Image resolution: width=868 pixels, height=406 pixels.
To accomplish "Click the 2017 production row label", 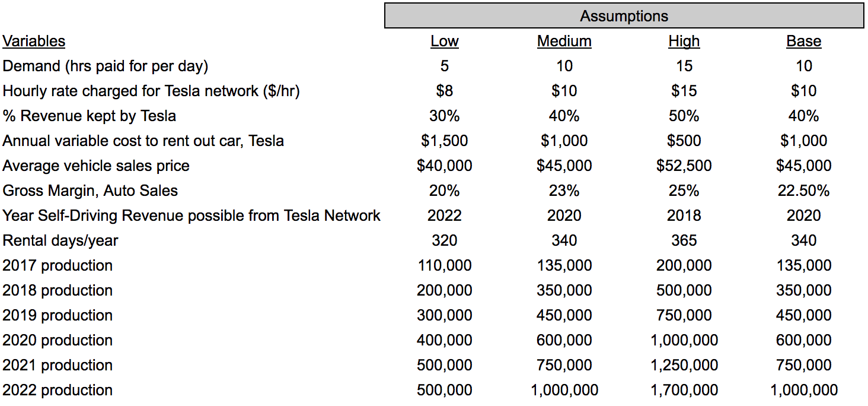I will click(x=58, y=265).
